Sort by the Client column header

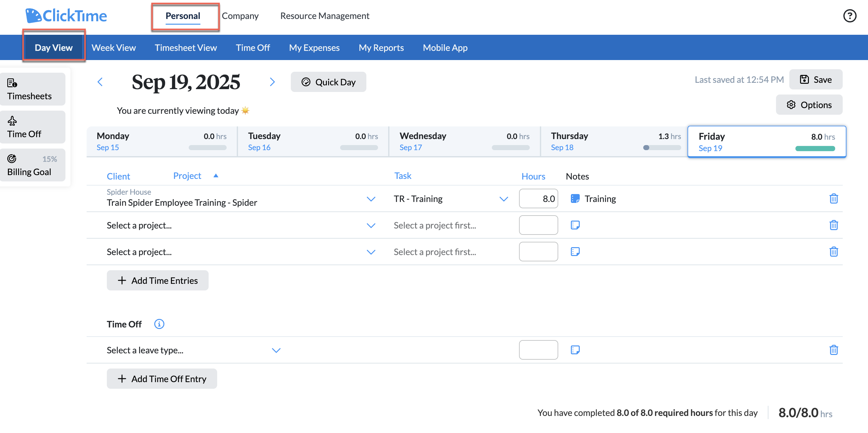click(x=118, y=176)
